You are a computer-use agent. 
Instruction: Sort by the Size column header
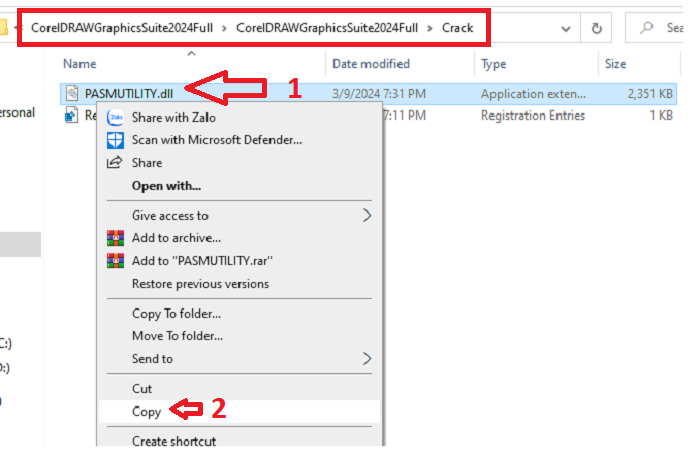615,64
